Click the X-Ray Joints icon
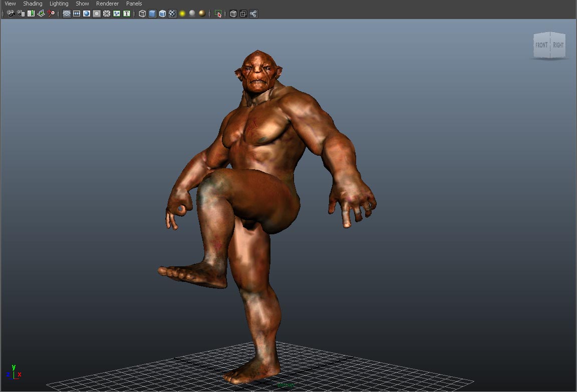The height and width of the screenshot is (392, 577). point(253,14)
